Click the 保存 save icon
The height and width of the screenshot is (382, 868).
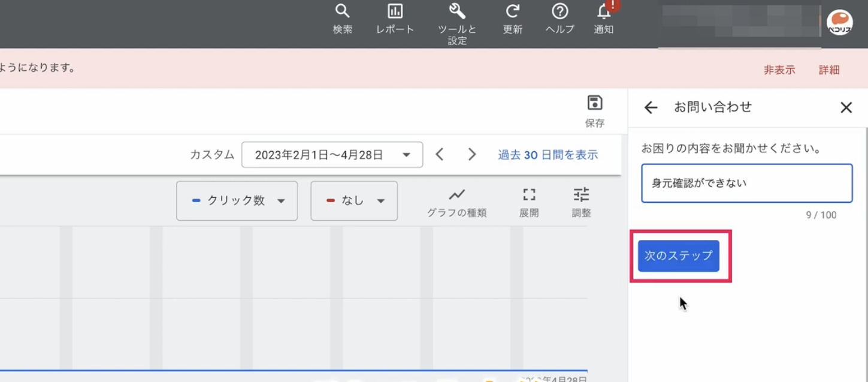(x=594, y=103)
